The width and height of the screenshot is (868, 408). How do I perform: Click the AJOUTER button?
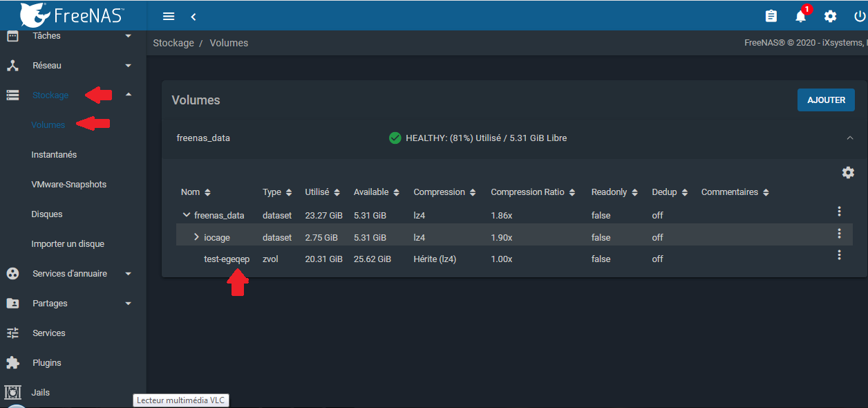pyautogui.click(x=826, y=100)
